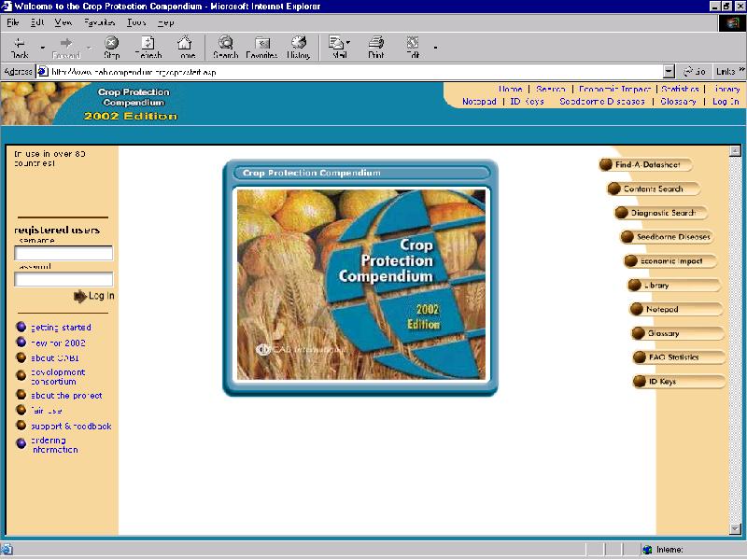Click the username input field
747x560 pixels.
pyautogui.click(x=63, y=253)
